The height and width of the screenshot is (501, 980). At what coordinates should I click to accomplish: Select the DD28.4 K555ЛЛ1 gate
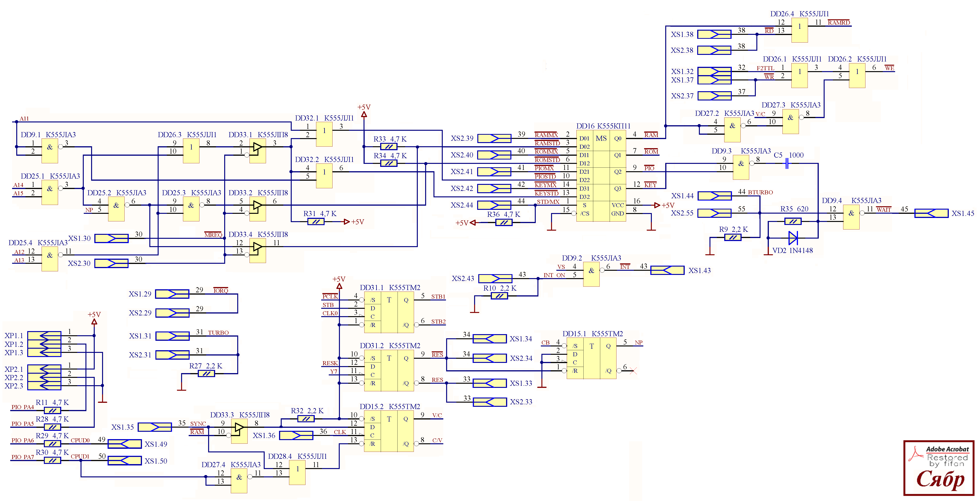[x=297, y=472]
